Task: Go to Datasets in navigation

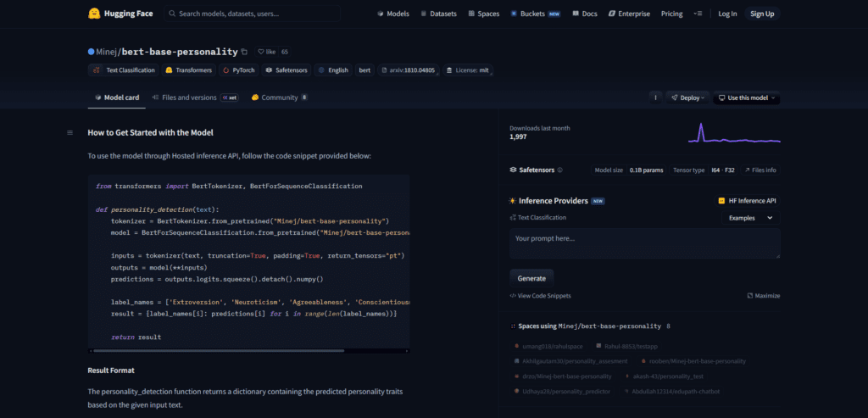Action: point(440,14)
